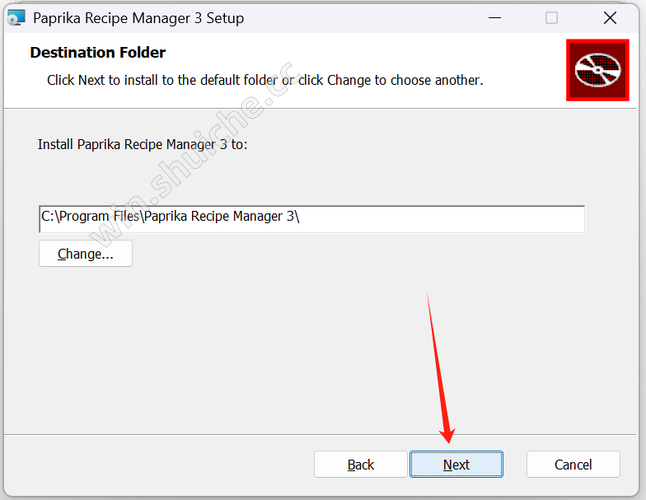Open the Change... folder browser
This screenshot has height=500, width=646.
tap(85, 254)
